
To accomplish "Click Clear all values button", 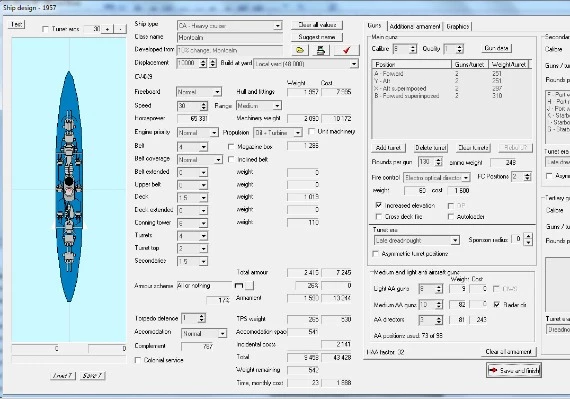I will (317, 25).
